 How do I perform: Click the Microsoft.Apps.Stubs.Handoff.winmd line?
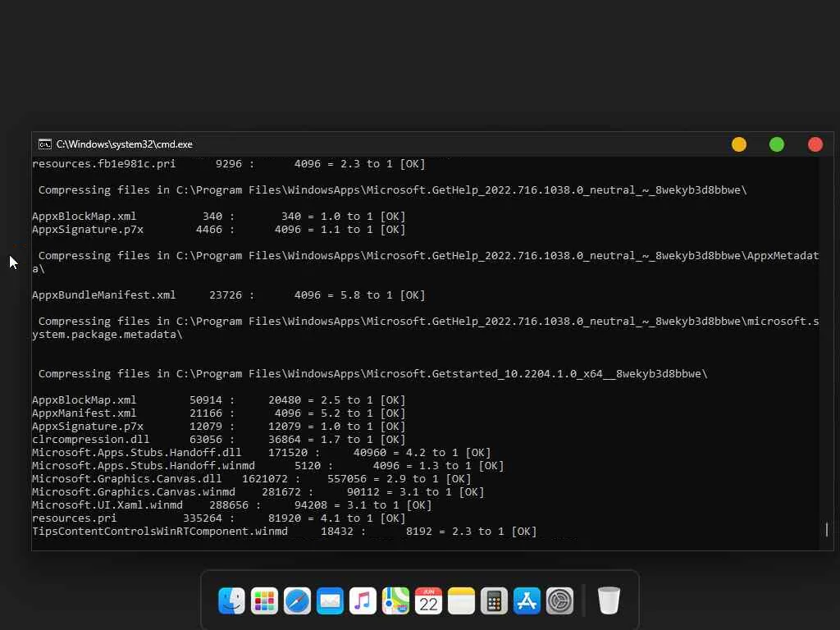(x=268, y=466)
